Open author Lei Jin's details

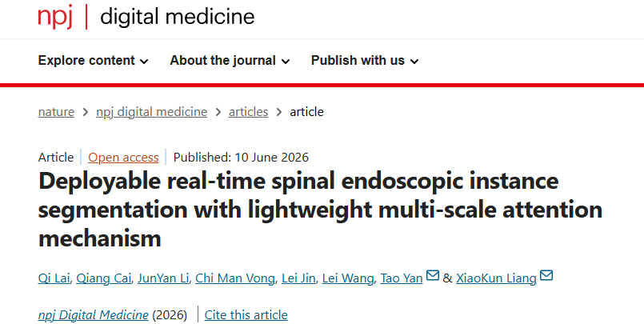click(x=298, y=278)
